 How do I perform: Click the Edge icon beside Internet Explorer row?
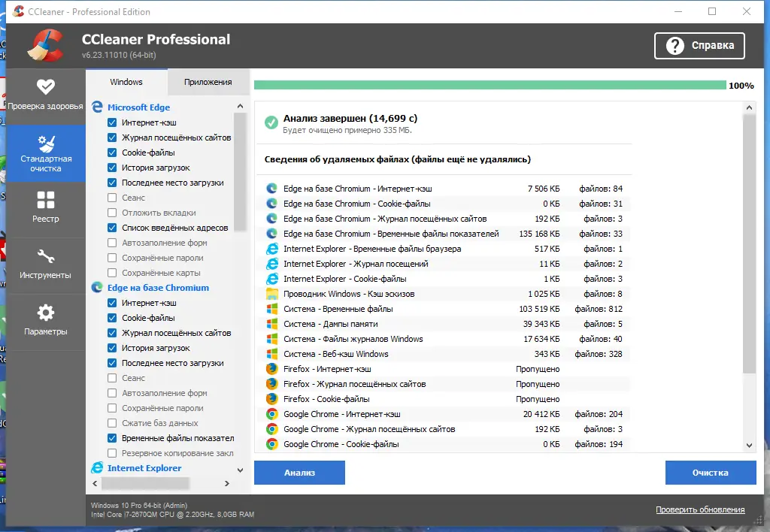(271, 249)
